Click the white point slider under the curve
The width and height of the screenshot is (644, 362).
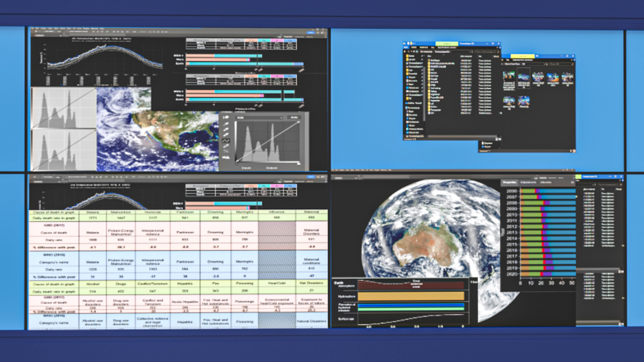coord(299,163)
